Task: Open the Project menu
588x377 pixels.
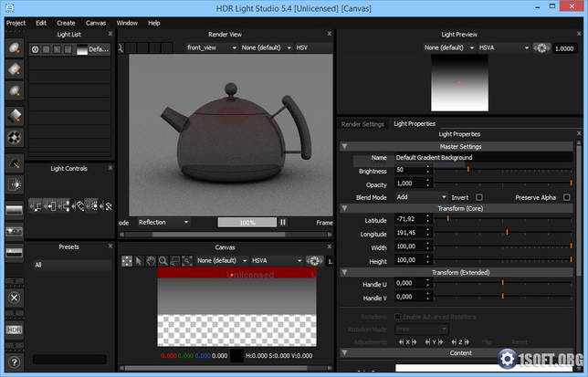Action: tap(16, 23)
